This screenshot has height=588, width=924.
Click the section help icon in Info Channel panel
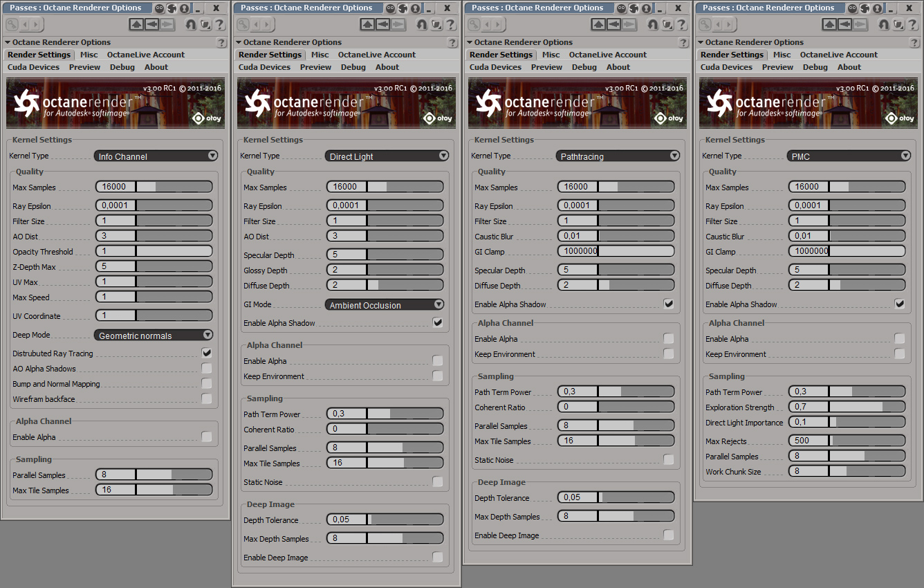tap(221, 42)
